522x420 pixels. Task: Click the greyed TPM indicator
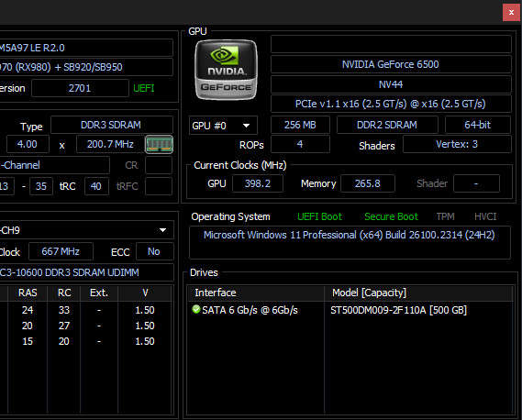pos(446,216)
